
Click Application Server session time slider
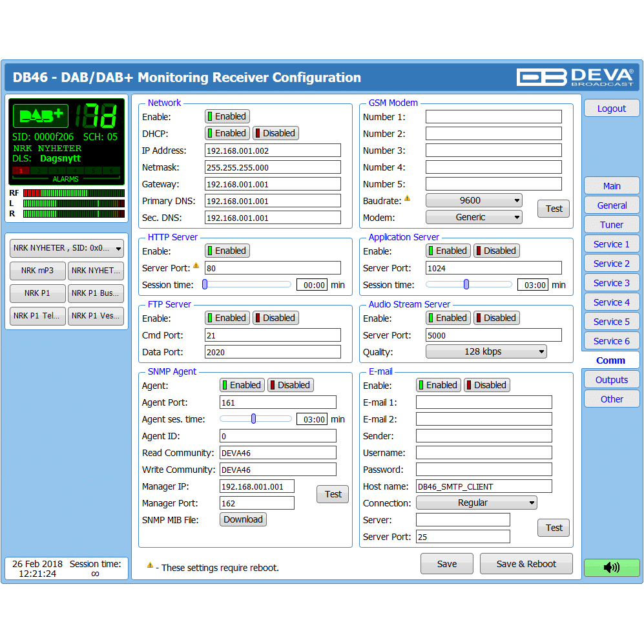(468, 284)
